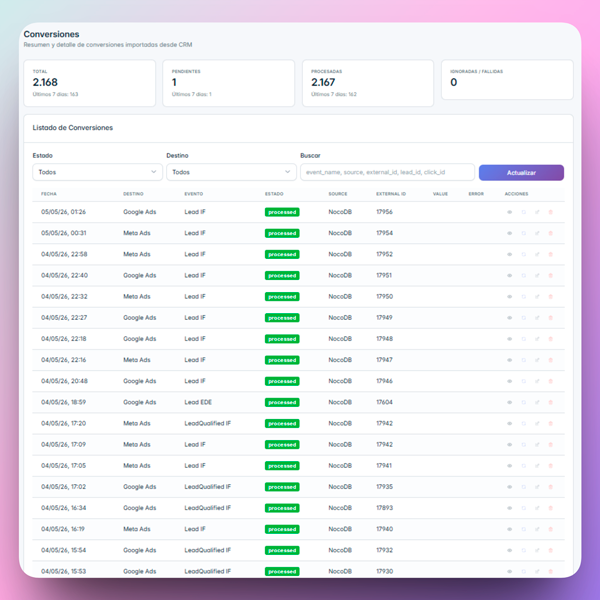
Task: Delete the conversion with ID 17954
Action: point(551,233)
